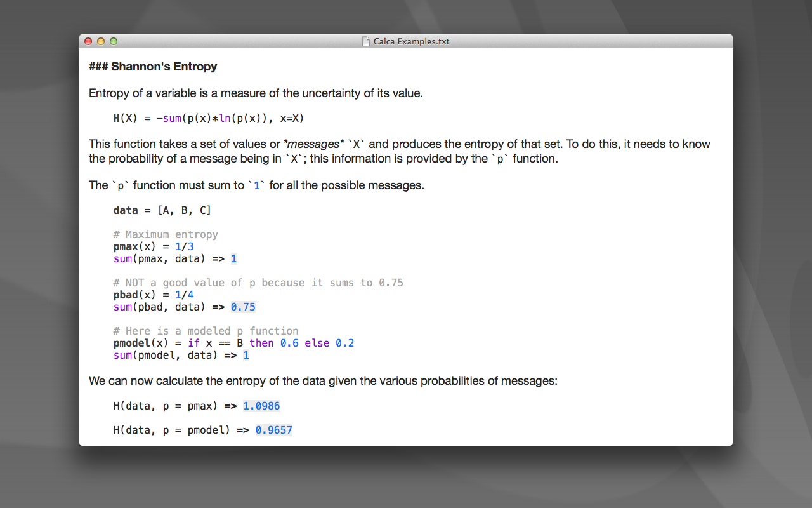
Task: Click the 'We can now calculate' sentence
Action: point(323,382)
